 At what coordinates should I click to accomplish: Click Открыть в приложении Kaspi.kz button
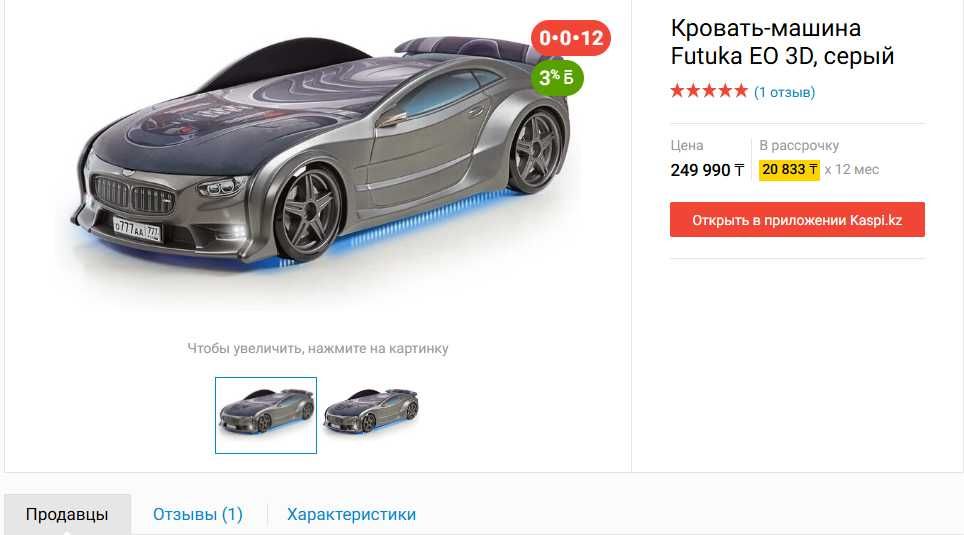797,220
